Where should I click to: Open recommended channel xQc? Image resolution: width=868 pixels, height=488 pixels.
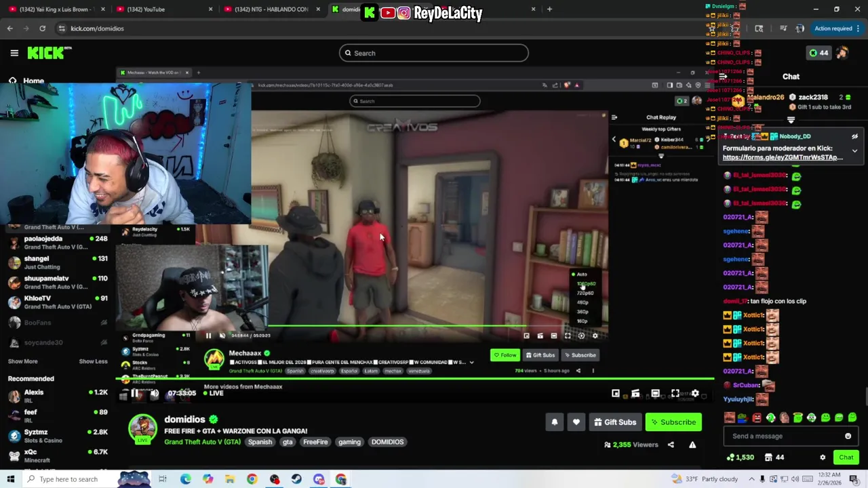(x=58, y=455)
